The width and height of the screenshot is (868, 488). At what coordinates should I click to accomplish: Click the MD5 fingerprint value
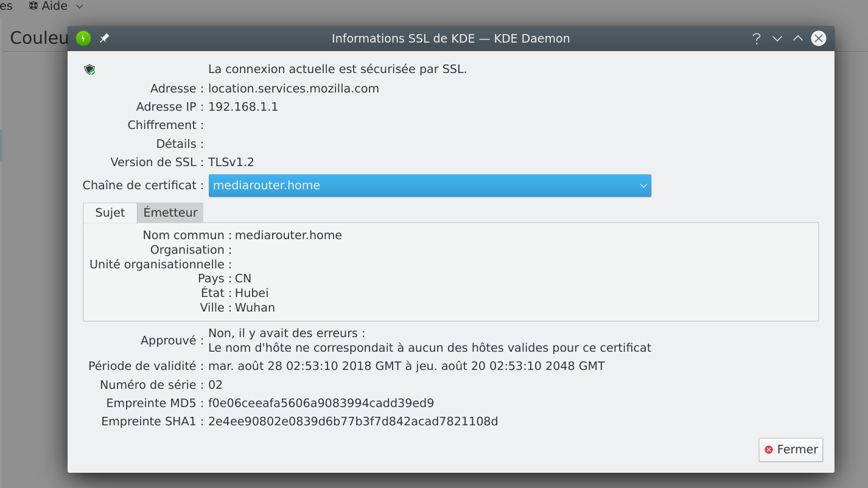pos(321,403)
